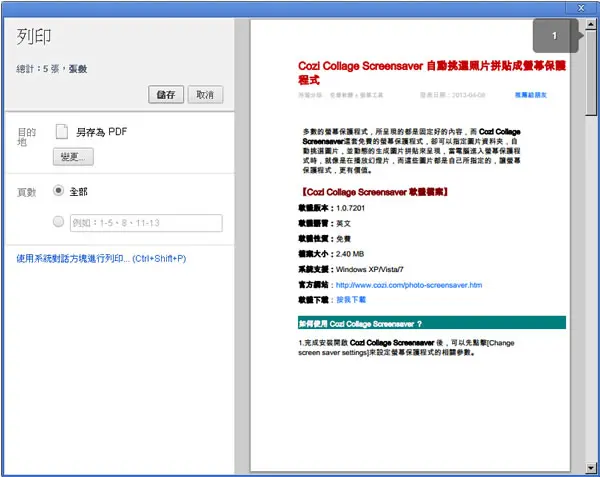Click the 取消 cancel button
Screen dimensions: 600x477
pyautogui.click(x=205, y=94)
